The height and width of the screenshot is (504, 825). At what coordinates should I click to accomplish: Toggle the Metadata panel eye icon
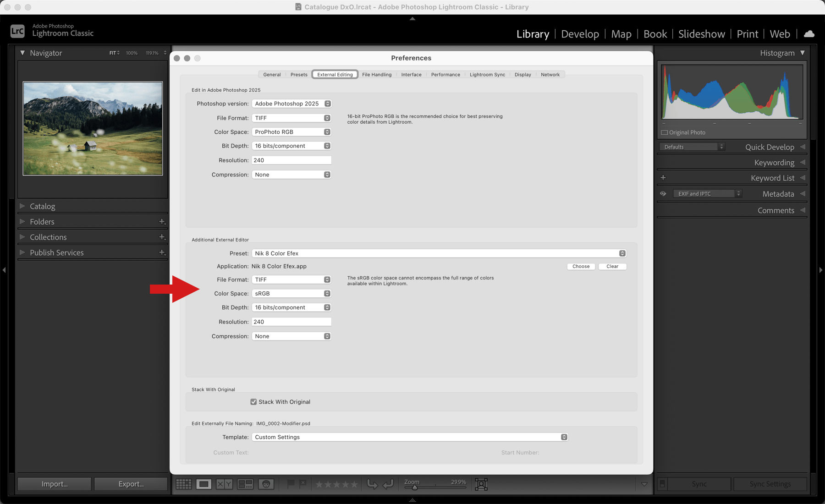tap(663, 194)
